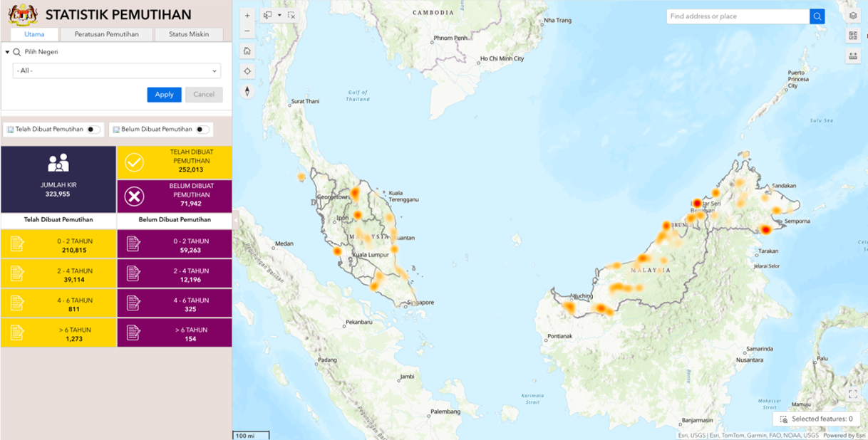The image size is (868, 440).
Task: Cancel the state filter
Action: (x=204, y=95)
